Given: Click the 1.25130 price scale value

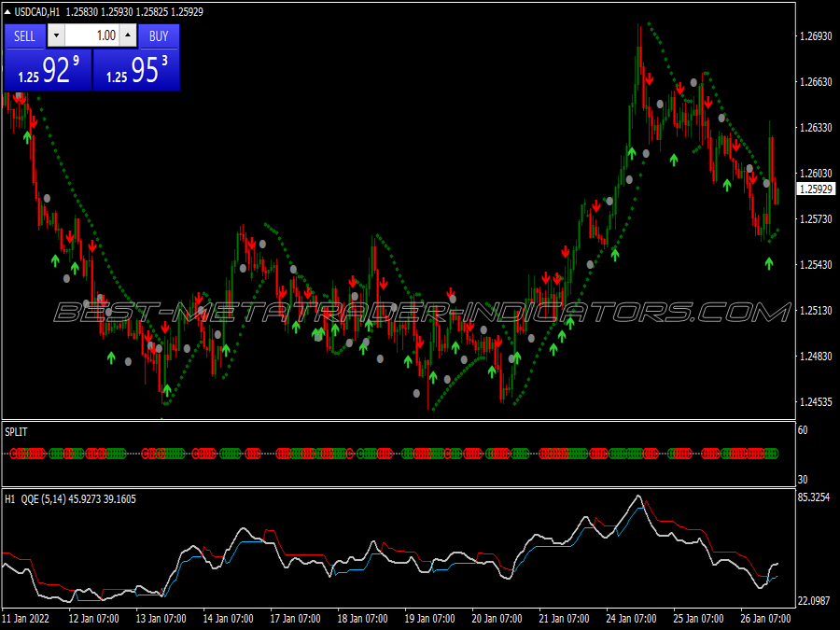Looking at the screenshot, I should [816, 311].
